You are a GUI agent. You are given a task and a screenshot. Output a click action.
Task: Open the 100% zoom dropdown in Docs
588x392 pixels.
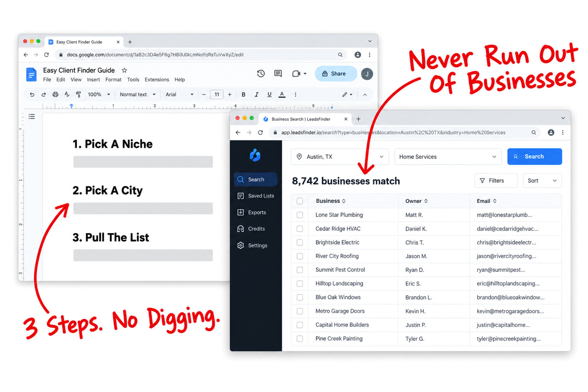pyautogui.click(x=99, y=95)
